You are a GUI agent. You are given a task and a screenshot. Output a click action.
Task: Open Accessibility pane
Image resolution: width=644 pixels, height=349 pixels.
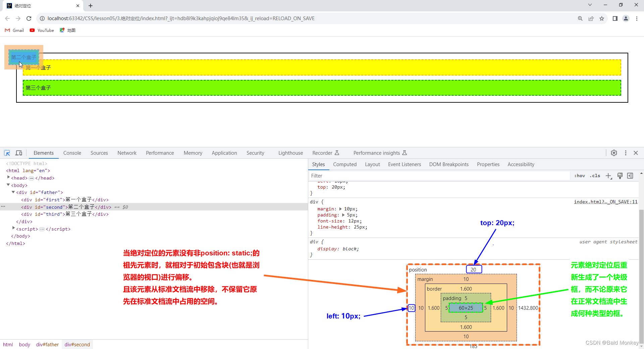(x=521, y=164)
